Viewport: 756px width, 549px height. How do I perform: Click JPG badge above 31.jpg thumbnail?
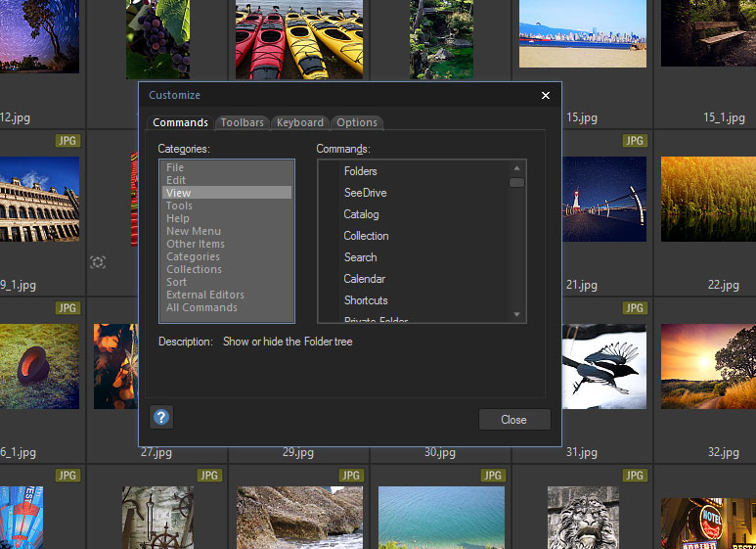click(635, 308)
